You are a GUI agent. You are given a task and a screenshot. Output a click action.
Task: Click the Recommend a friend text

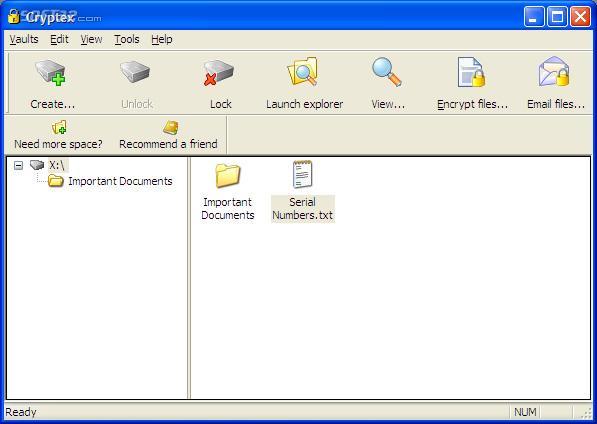click(168, 144)
